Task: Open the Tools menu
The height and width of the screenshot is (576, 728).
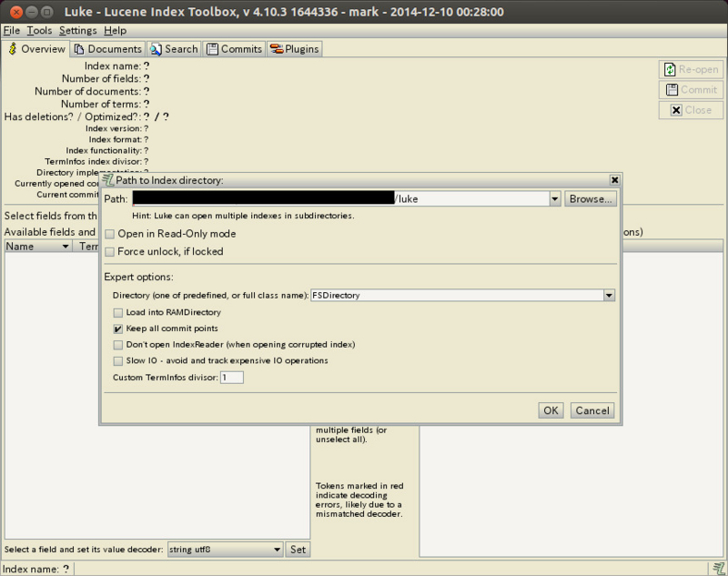Action: click(x=39, y=31)
